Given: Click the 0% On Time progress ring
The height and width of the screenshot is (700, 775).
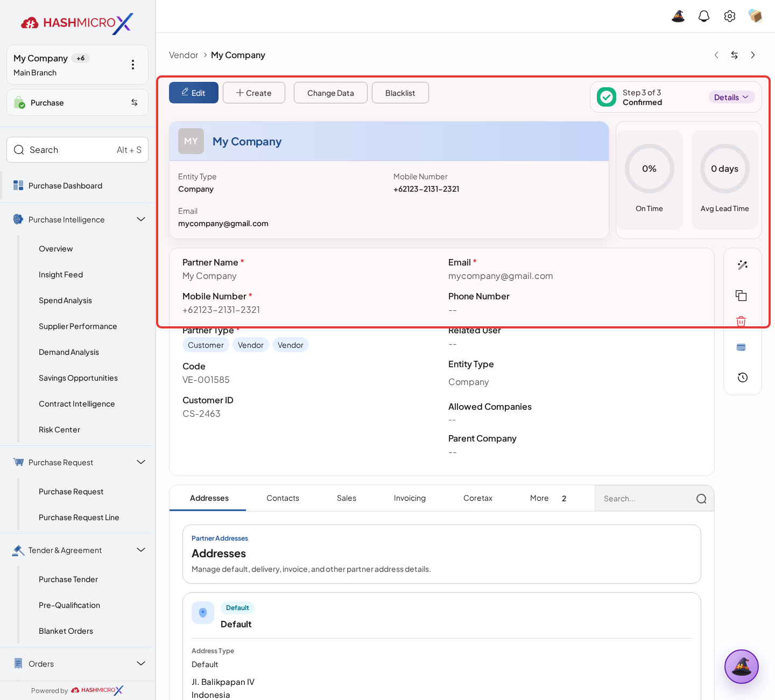Looking at the screenshot, I should tap(650, 169).
